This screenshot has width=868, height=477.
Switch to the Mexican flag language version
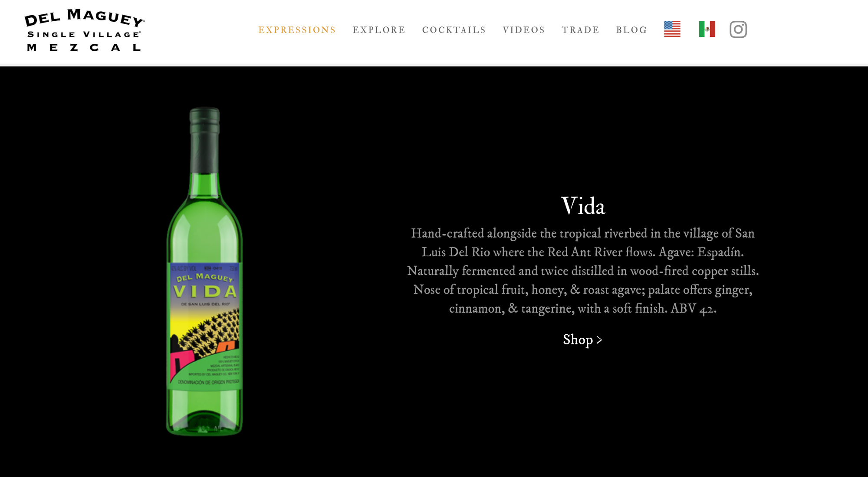[x=707, y=29]
